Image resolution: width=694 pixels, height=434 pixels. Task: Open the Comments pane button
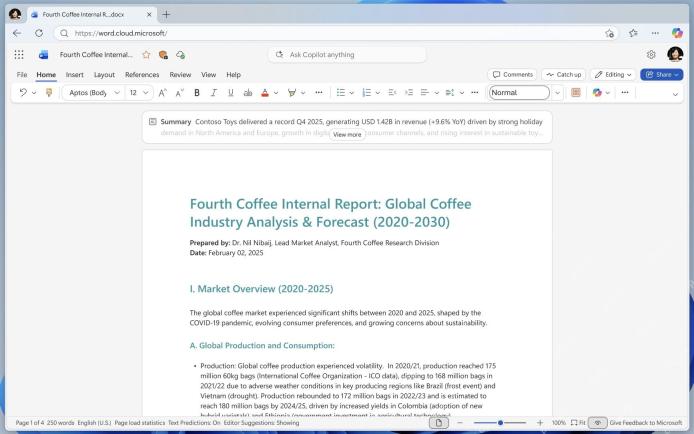pyautogui.click(x=513, y=74)
